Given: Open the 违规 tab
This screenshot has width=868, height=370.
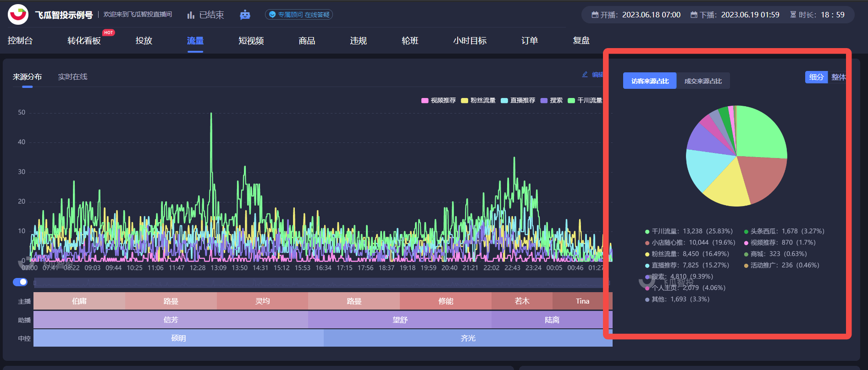Looking at the screenshot, I should [x=358, y=41].
